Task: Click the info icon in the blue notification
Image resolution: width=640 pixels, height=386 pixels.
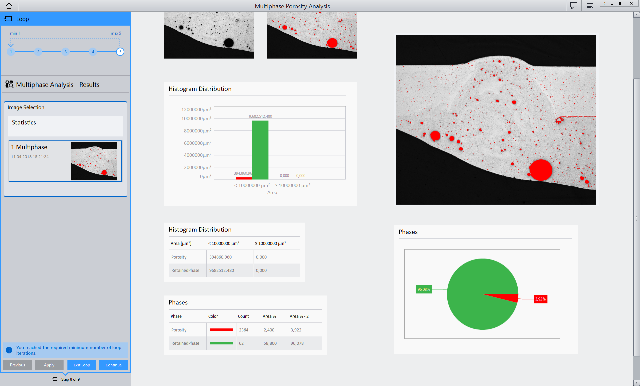Action: click(x=9, y=350)
